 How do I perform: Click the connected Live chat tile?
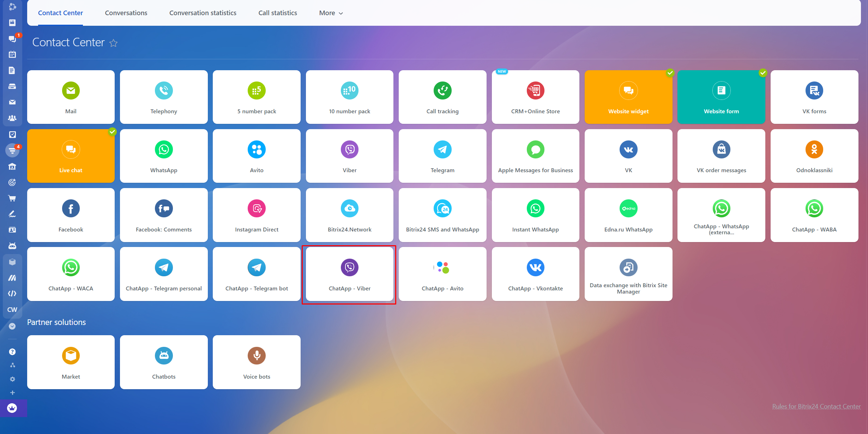tap(71, 156)
